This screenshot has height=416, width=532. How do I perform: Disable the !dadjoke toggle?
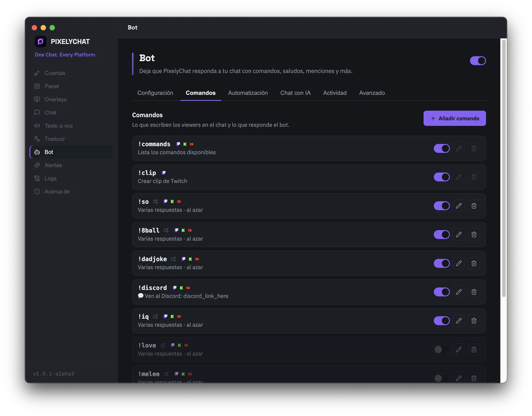click(442, 263)
